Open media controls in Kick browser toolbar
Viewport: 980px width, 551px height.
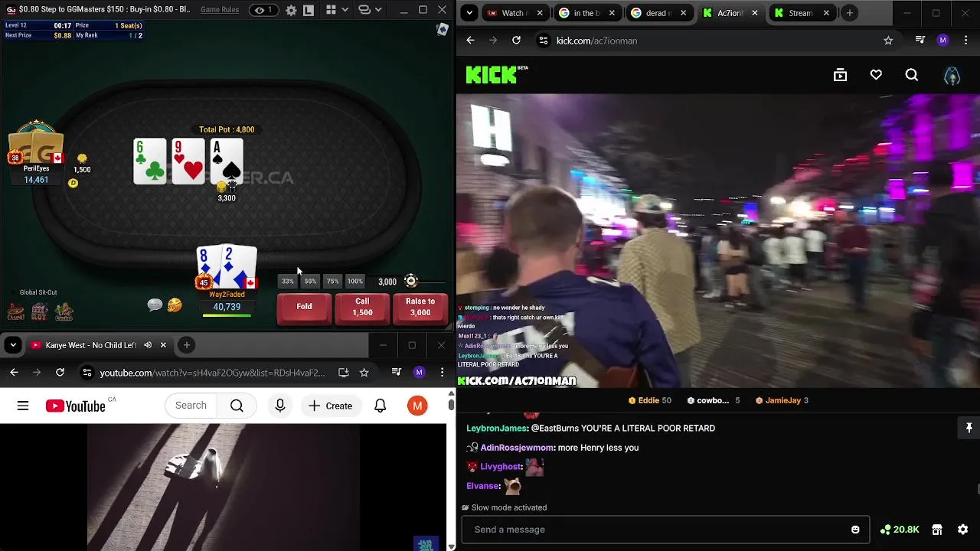point(920,41)
